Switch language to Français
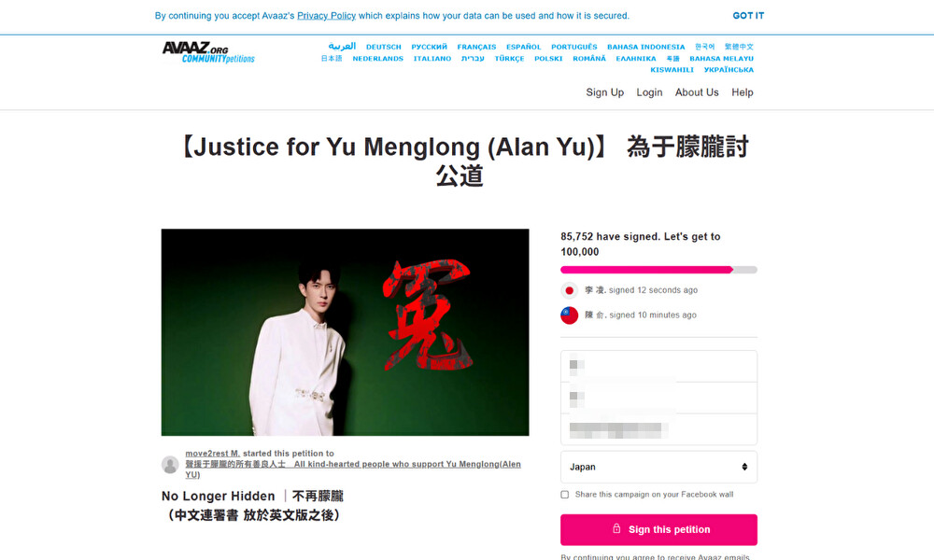 pyautogui.click(x=476, y=47)
